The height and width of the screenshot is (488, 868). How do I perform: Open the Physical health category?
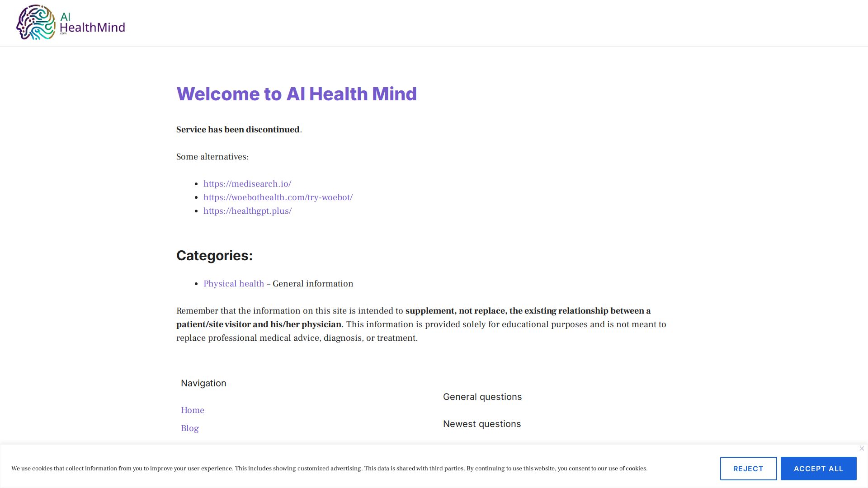coord(233,283)
